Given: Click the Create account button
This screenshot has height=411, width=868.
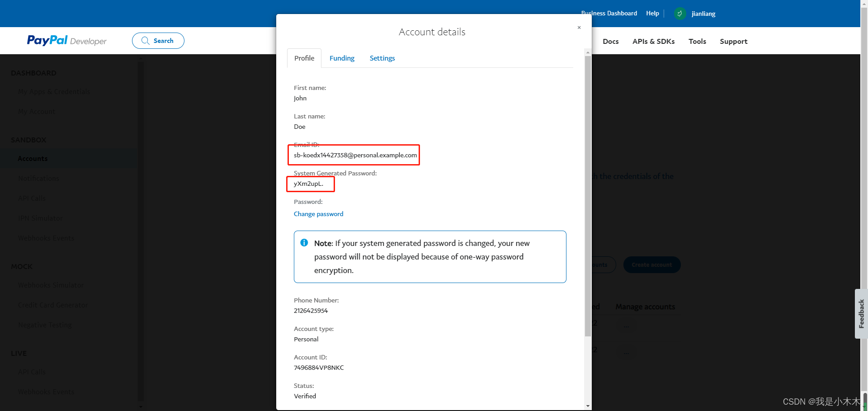Looking at the screenshot, I should click(x=652, y=265).
